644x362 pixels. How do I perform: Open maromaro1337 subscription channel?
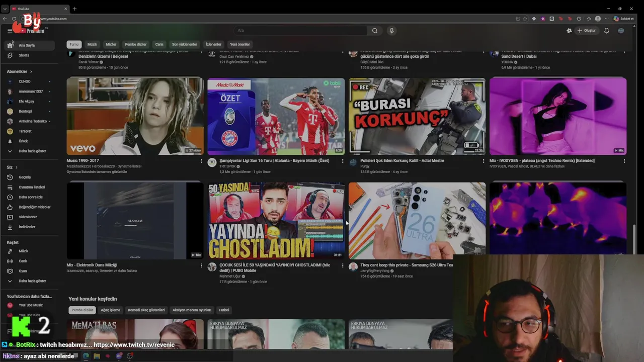30,92
